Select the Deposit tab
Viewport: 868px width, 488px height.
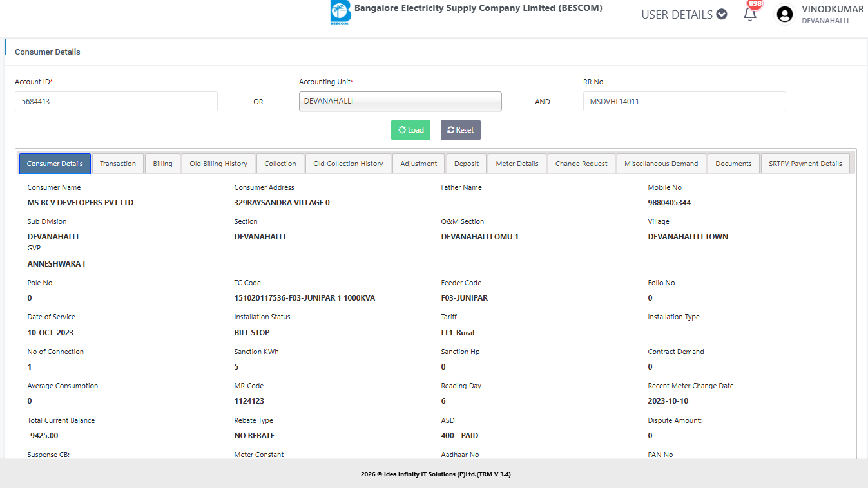click(467, 164)
